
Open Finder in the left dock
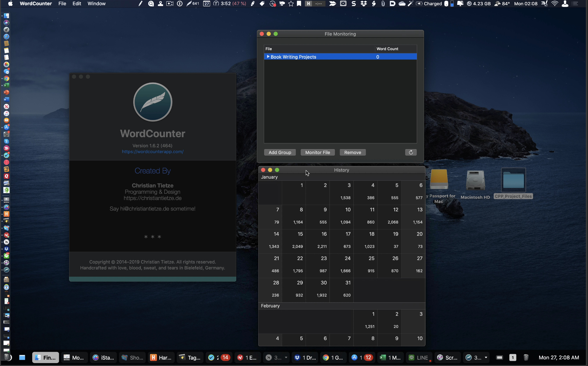pos(6,16)
